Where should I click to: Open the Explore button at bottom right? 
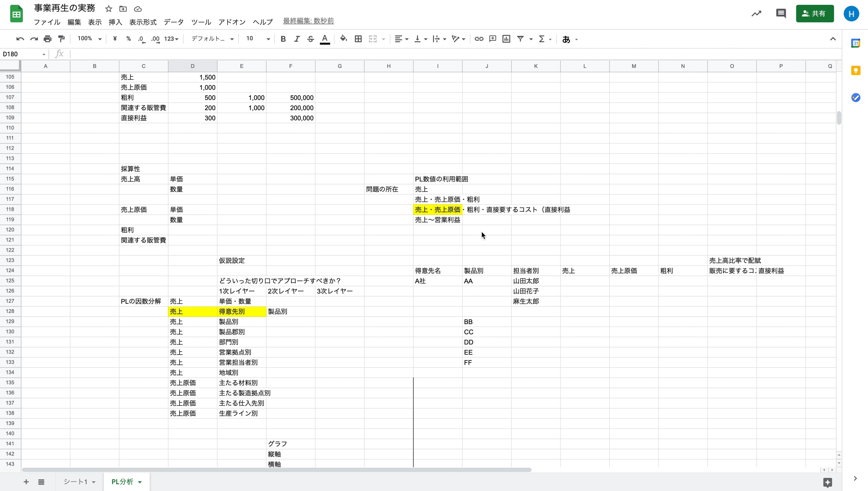827,482
